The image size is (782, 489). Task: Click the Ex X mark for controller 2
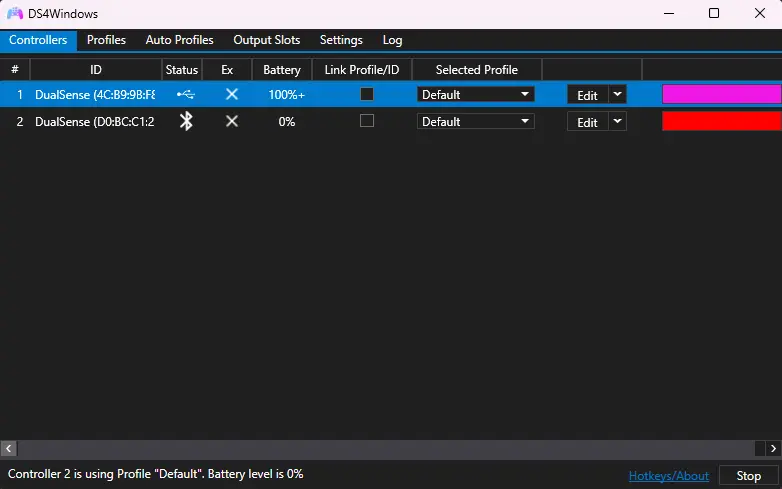coord(232,121)
